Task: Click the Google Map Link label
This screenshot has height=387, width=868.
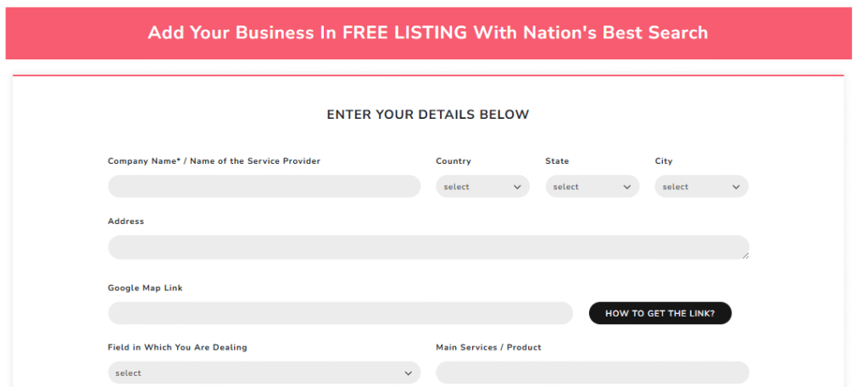Action: [x=145, y=288]
